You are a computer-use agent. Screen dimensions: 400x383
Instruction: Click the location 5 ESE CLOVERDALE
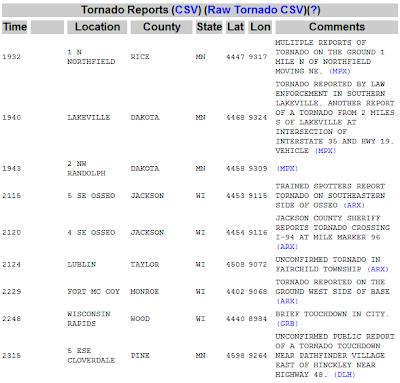[x=91, y=356]
